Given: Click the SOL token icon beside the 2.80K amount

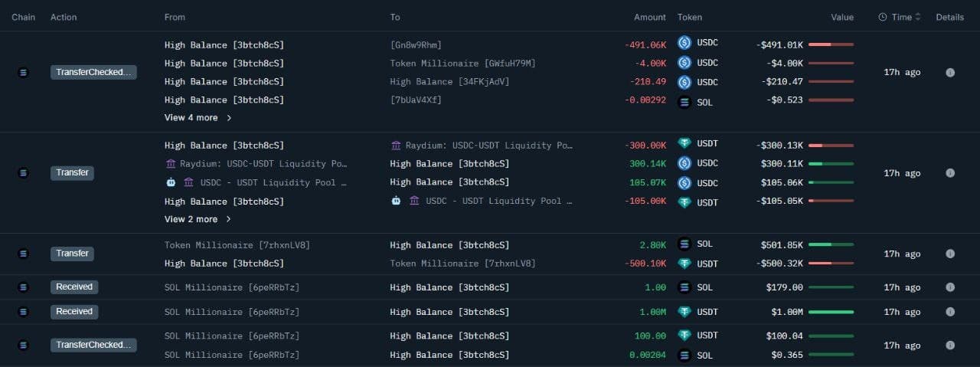Looking at the screenshot, I should [684, 244].
